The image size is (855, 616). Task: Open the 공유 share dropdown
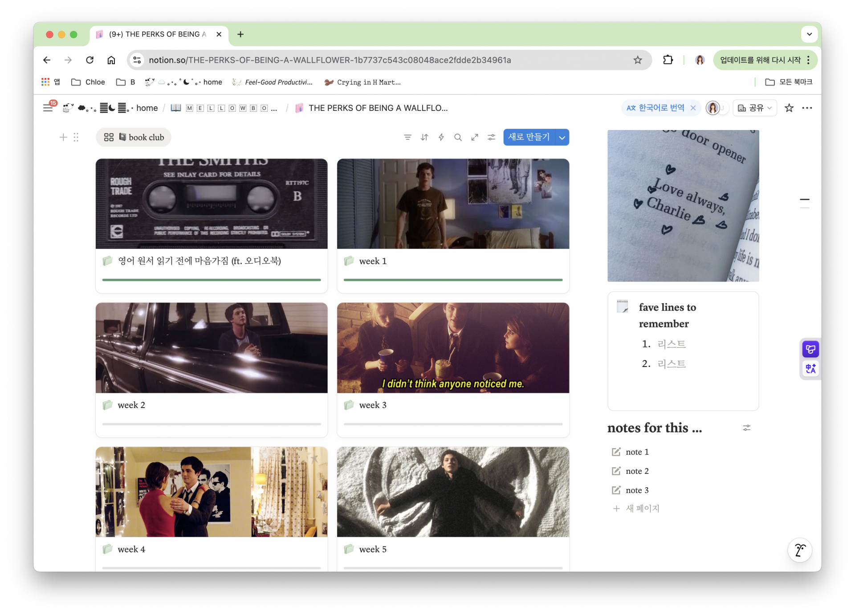pos(755,108)
